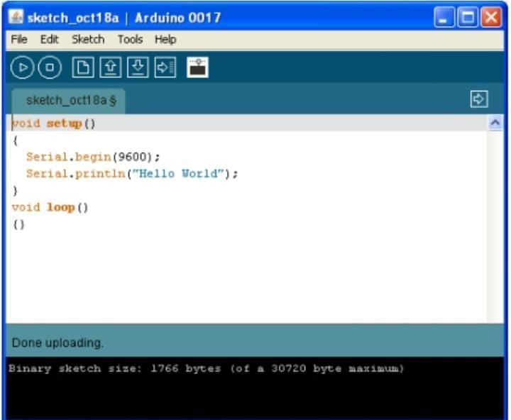This screenshot has height=420, width=511.
Task: Click the Serial.begin(9600); line
Action: 93,157
